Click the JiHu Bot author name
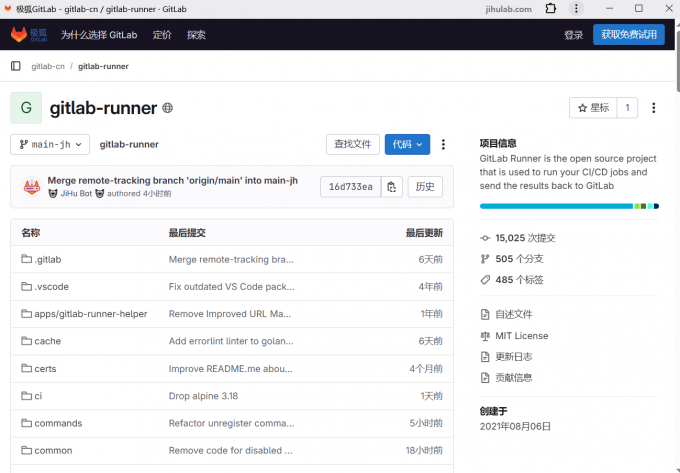This screenshot has height=473, width=680. coord(76,193)
